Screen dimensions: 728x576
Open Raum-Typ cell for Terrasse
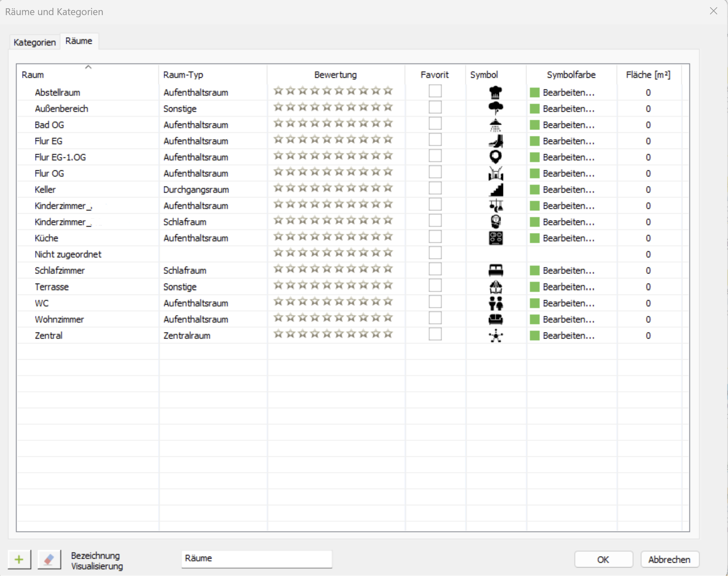213,287
